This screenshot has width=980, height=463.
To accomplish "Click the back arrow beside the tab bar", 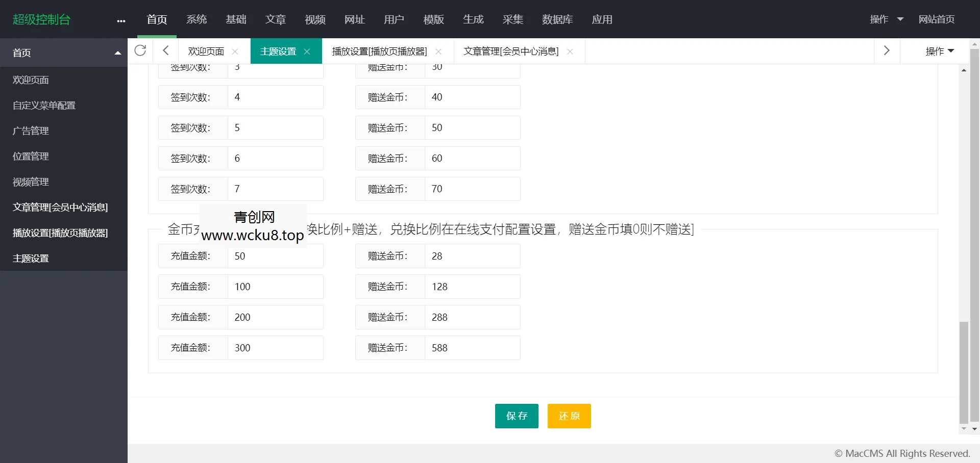I will pos(165,51).
